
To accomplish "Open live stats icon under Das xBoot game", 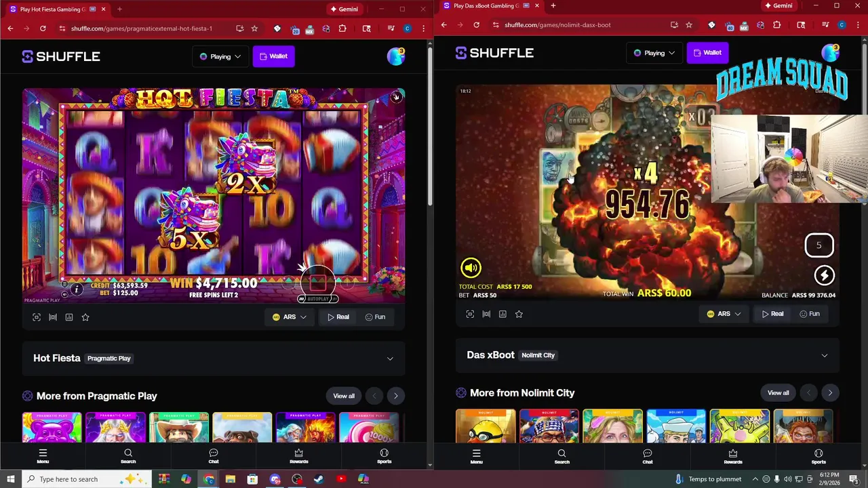I will click(x=502, y=314).
